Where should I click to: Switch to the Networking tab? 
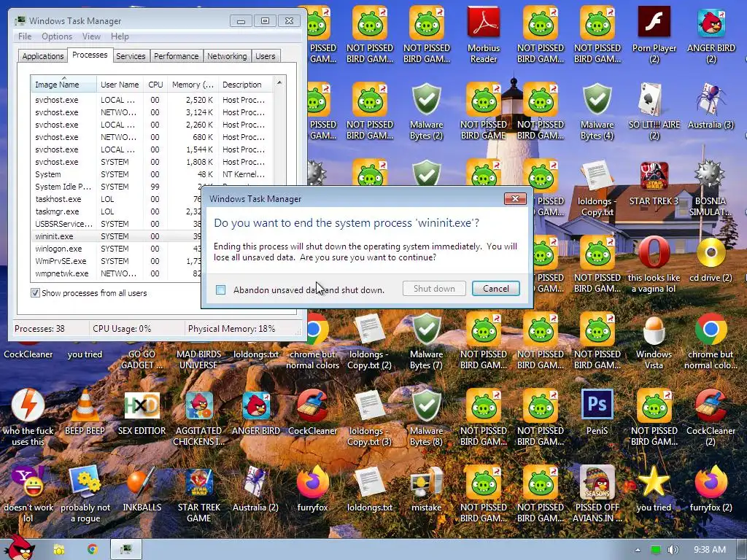[227, 55]
